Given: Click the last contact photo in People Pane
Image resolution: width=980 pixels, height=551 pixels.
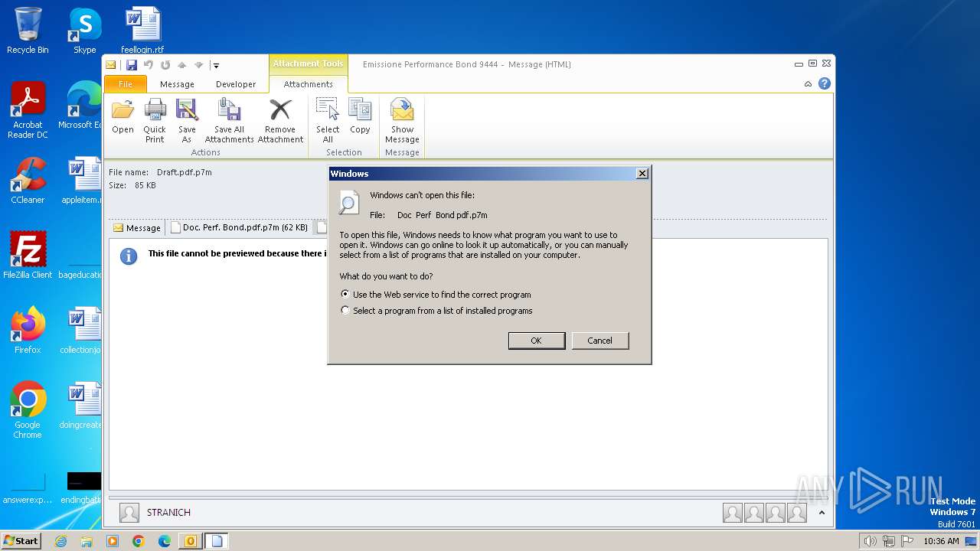Looking at the screenshot, I should [797, 513].
